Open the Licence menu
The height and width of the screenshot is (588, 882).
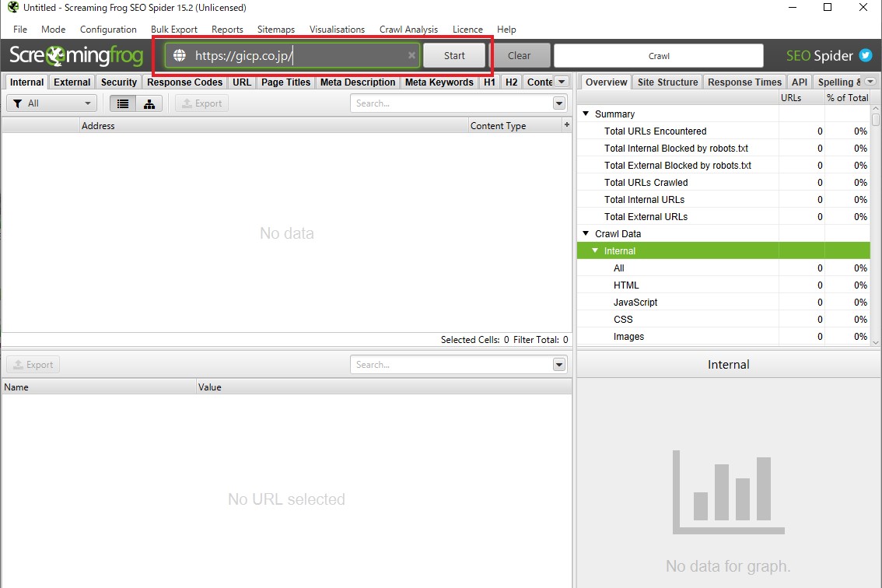[x=467, y=30]
